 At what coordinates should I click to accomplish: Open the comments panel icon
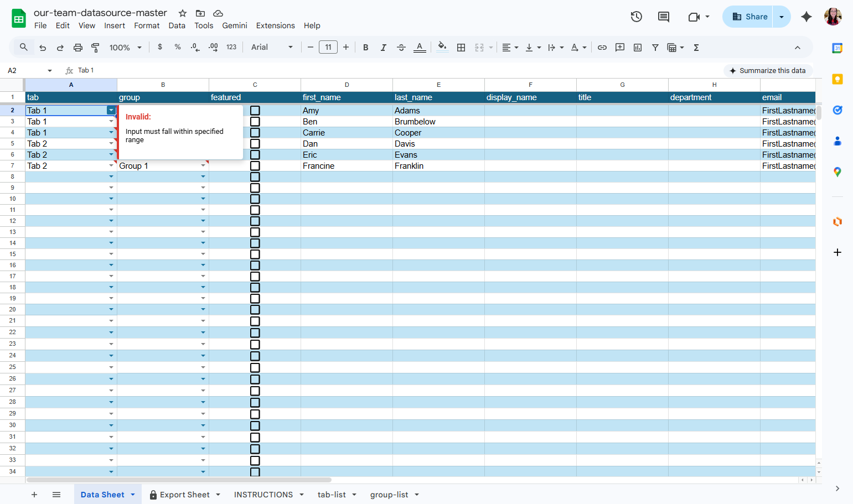click(664, 17)
